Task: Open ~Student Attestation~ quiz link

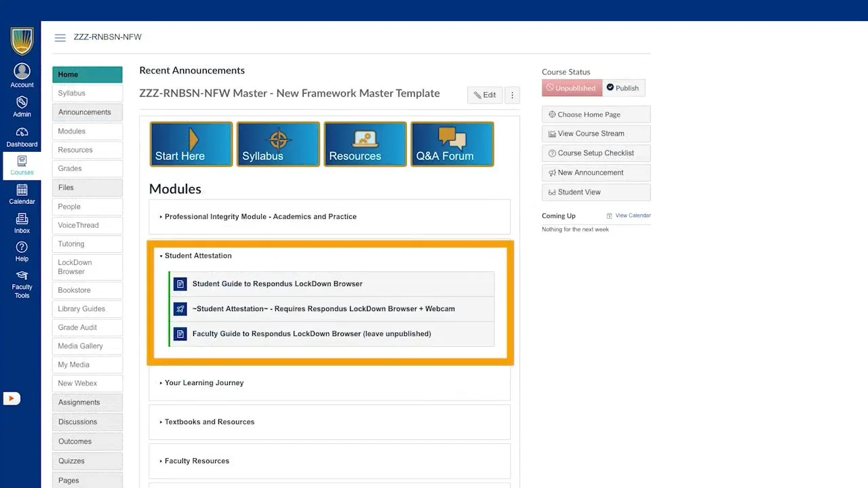Action: (323, 309)
